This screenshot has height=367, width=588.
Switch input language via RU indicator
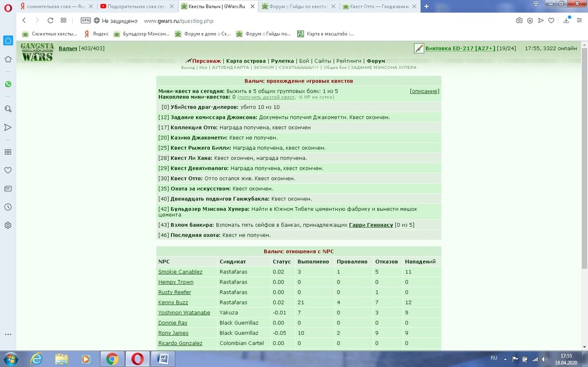point(494,358)
